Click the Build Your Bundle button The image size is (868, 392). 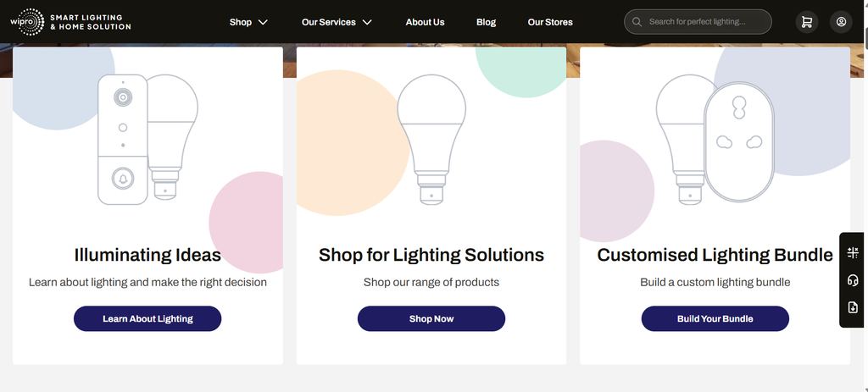pyautogui.click(x=715, y=318)
